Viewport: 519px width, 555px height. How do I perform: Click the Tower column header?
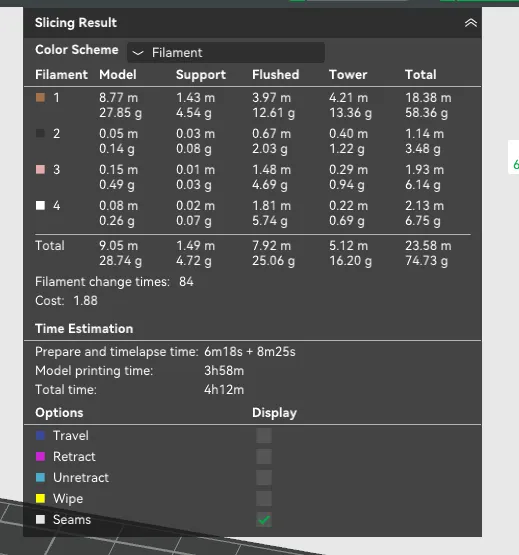pyautogui.click(x=348, y=75)
